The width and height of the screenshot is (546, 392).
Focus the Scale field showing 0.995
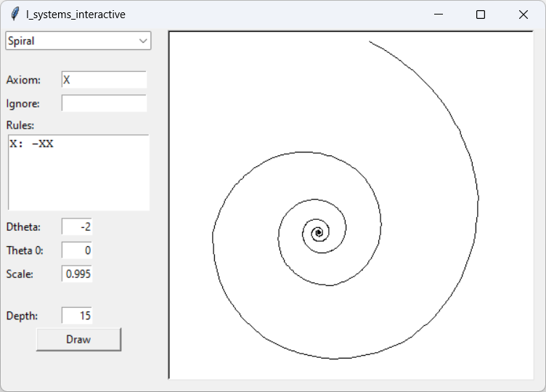[77, 274]
